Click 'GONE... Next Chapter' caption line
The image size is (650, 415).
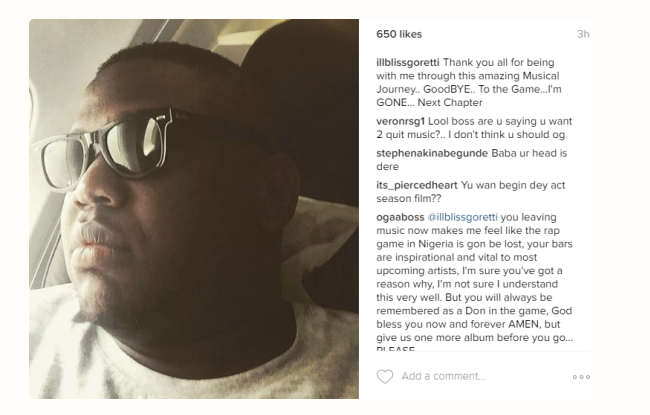point(429,103)
